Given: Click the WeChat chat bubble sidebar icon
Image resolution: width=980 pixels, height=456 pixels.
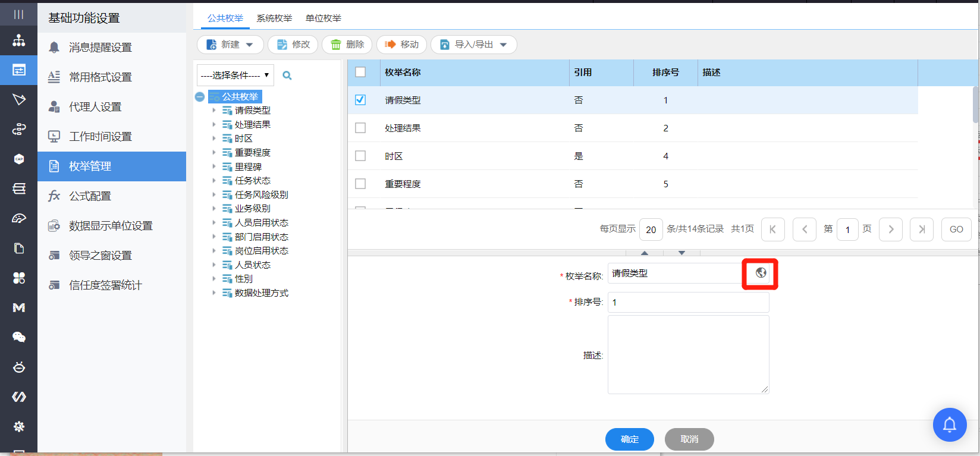Looking at the screenshot, I should pyautogui.click(x=19, y=337).
